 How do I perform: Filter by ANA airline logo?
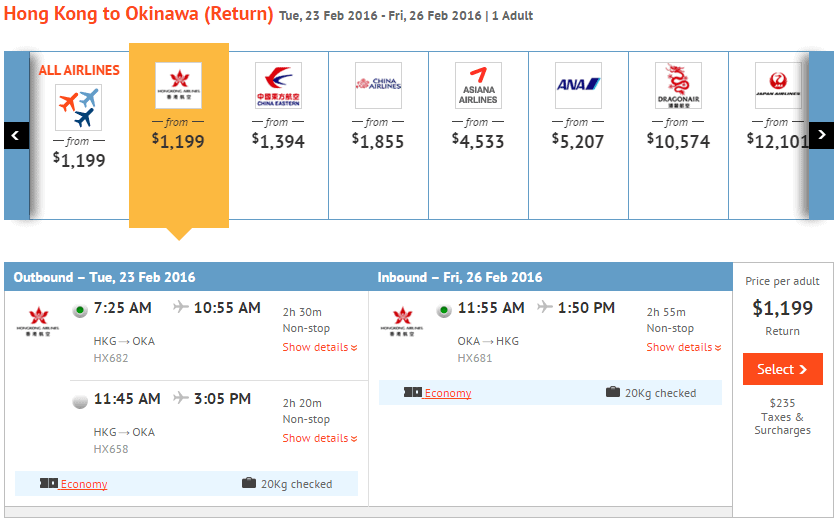(578, 85)
